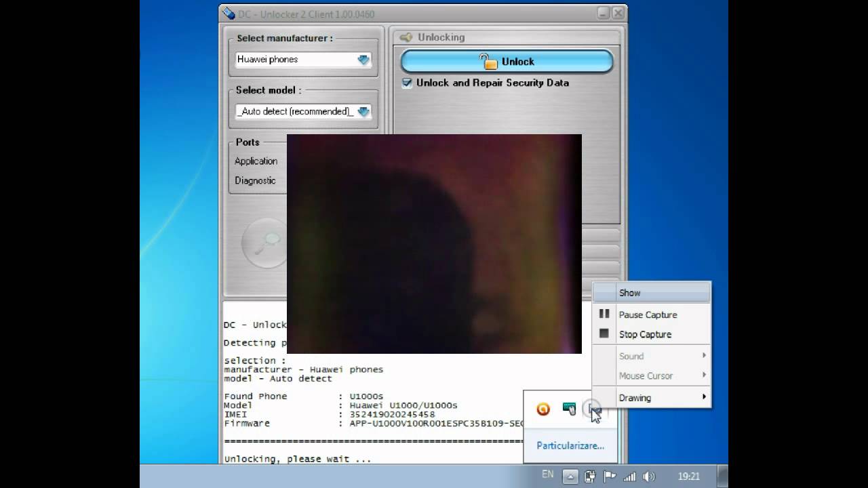Click the 'model - Auto detect' log line

click(x=278, y=379)
